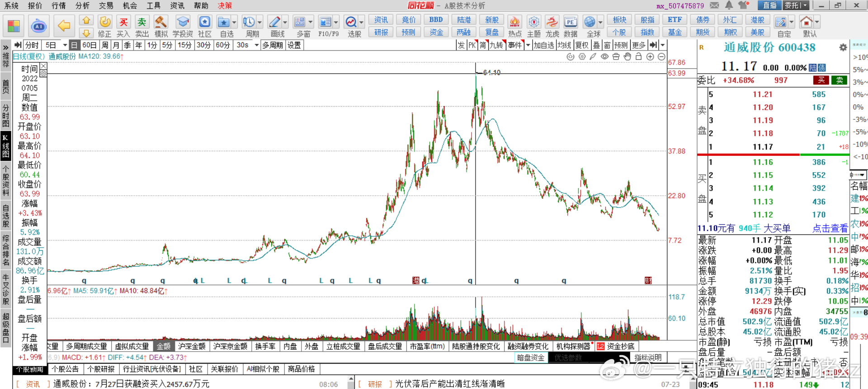This screenshot has width=868, height=389.
Task: Click the zoom-out minus icon above chart
Action: point(661,56)
